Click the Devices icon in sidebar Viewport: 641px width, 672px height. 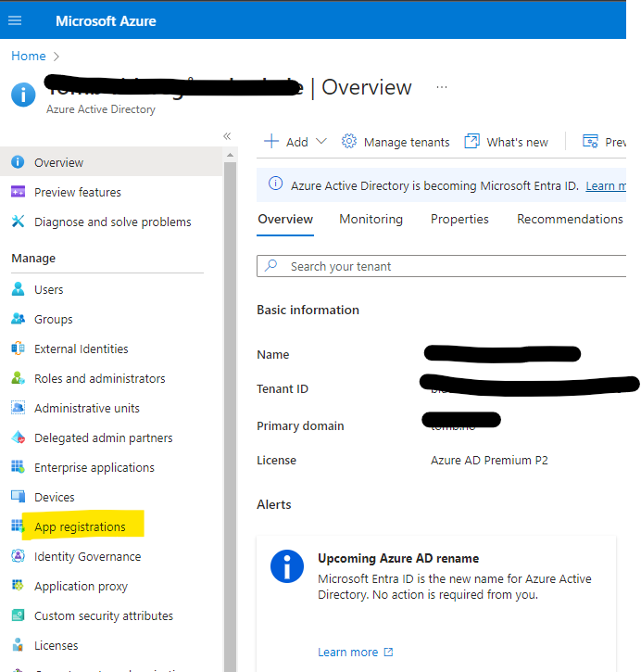tap(18, 497)
